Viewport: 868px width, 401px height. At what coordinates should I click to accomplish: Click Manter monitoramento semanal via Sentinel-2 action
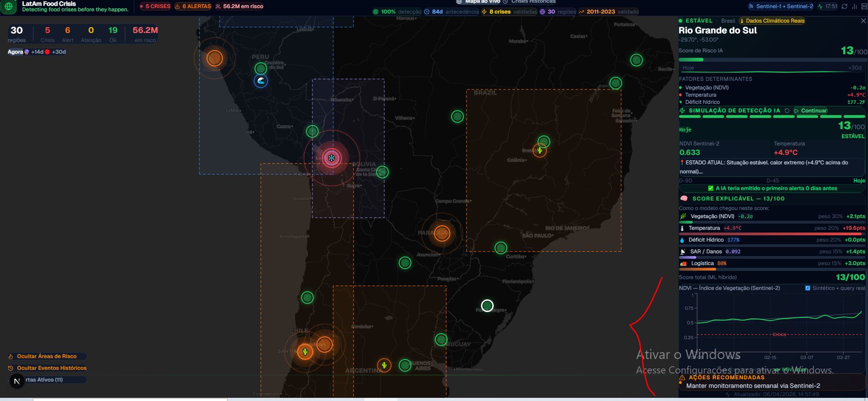(x=753, y=386)
